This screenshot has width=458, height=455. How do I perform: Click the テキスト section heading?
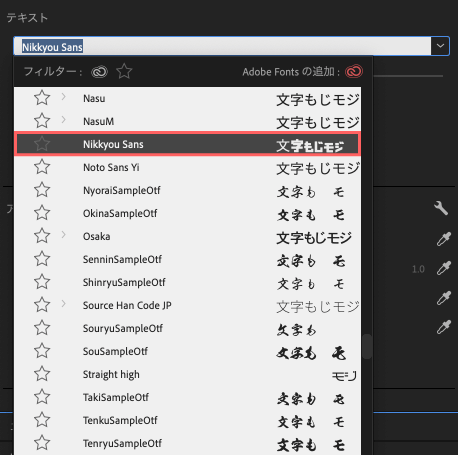(27, 18)
